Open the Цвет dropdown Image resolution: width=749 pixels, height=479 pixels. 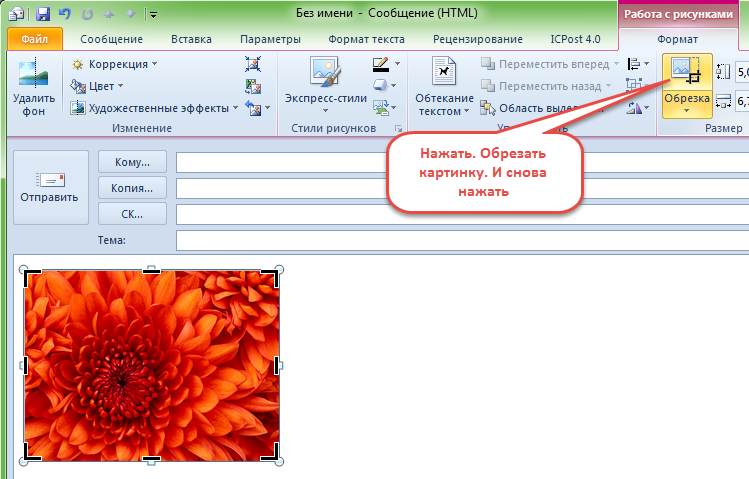[x=97, y=86]
